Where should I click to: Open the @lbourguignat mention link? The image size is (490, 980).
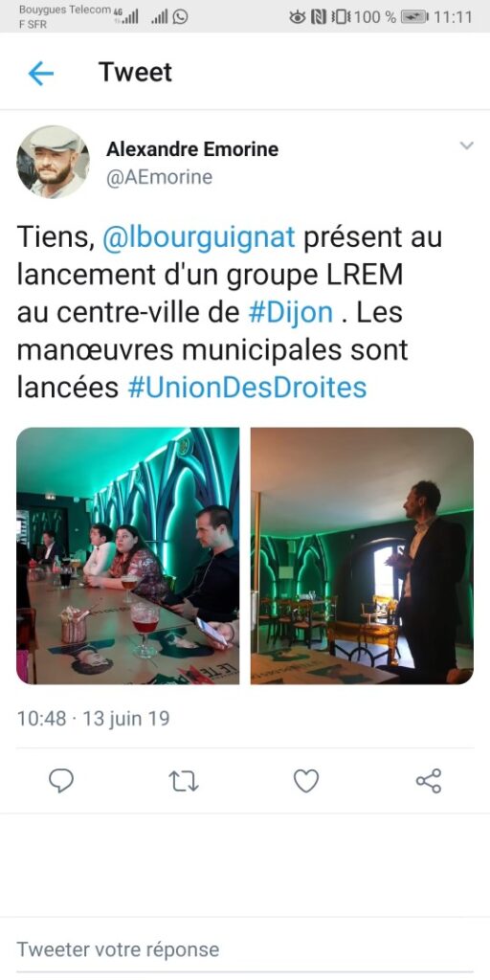[x=198, y=238]
